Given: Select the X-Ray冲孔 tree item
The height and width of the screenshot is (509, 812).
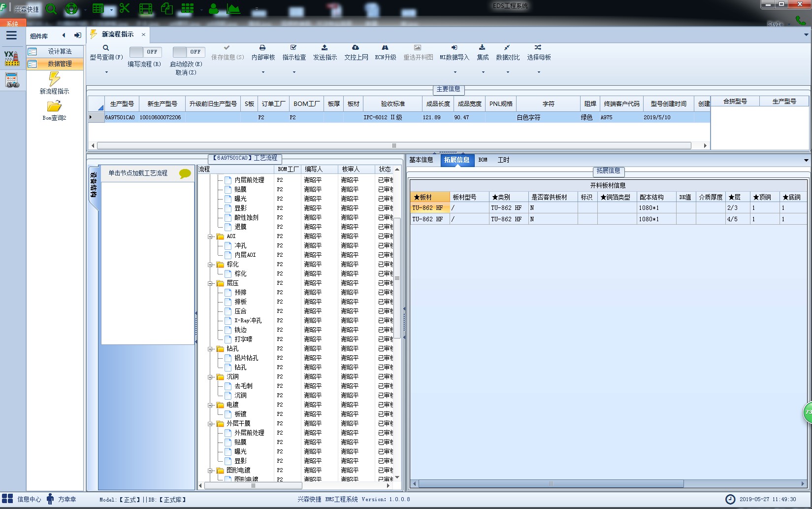Looking at the screenshot, I should click(248, 321).
